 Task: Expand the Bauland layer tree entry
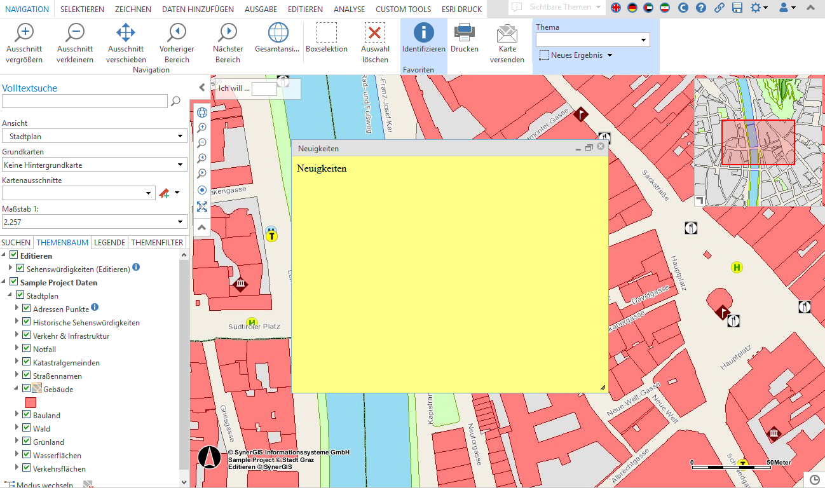coord(15,415)
